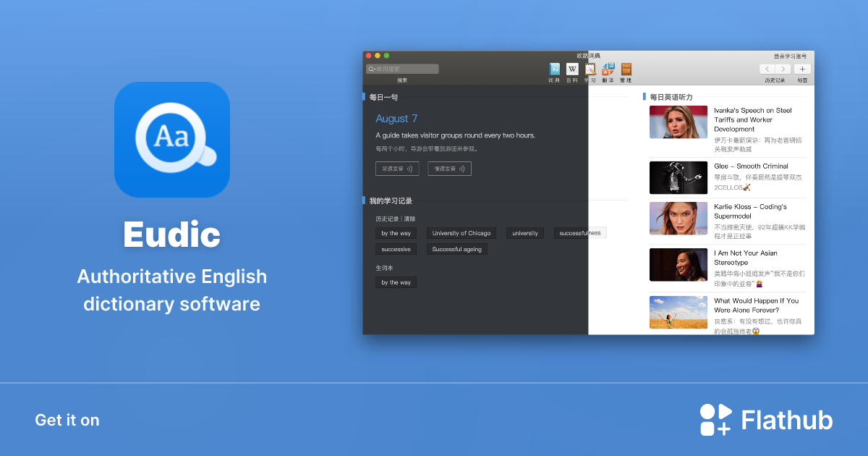Image resolution: width=868 pixels, height=456 pixels.
Task: Click 登录学习账号 to sign in
Action: pos(790,56)
